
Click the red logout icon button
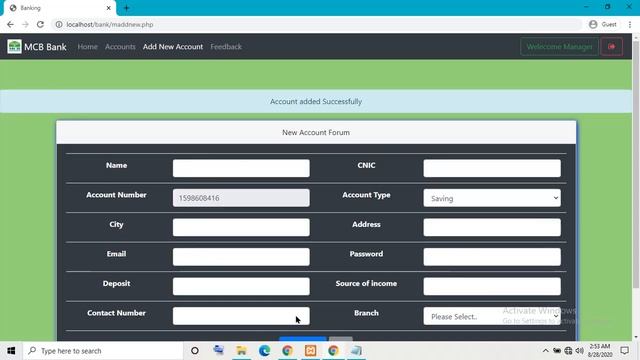[611, 47]
